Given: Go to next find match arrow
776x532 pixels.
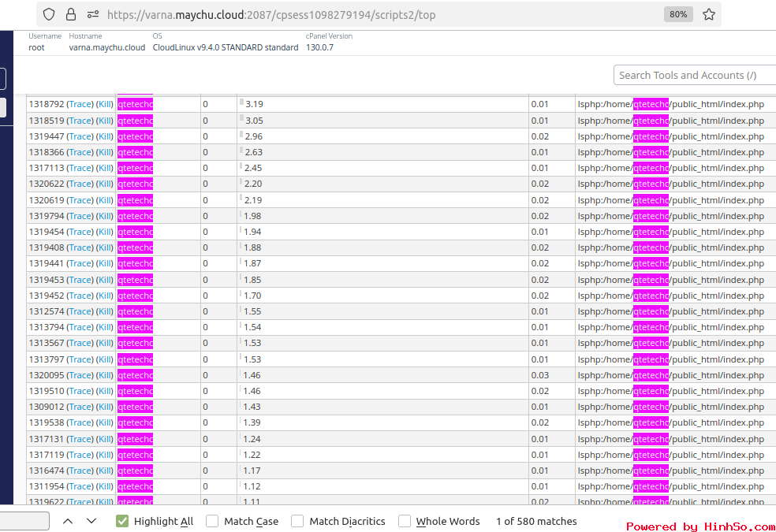Looking at the screenshot, I should point(91,521).
